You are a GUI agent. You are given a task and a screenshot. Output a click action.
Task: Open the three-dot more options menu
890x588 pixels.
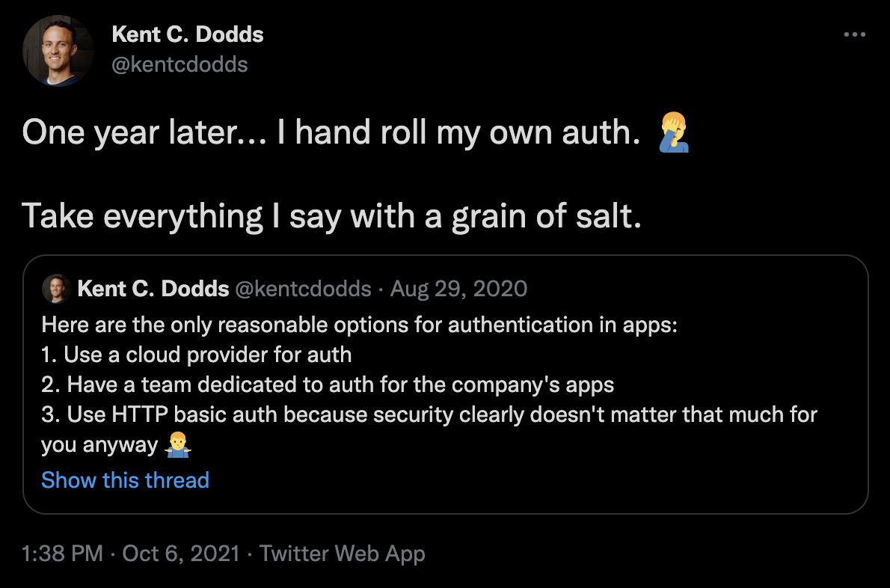[854, 35]
